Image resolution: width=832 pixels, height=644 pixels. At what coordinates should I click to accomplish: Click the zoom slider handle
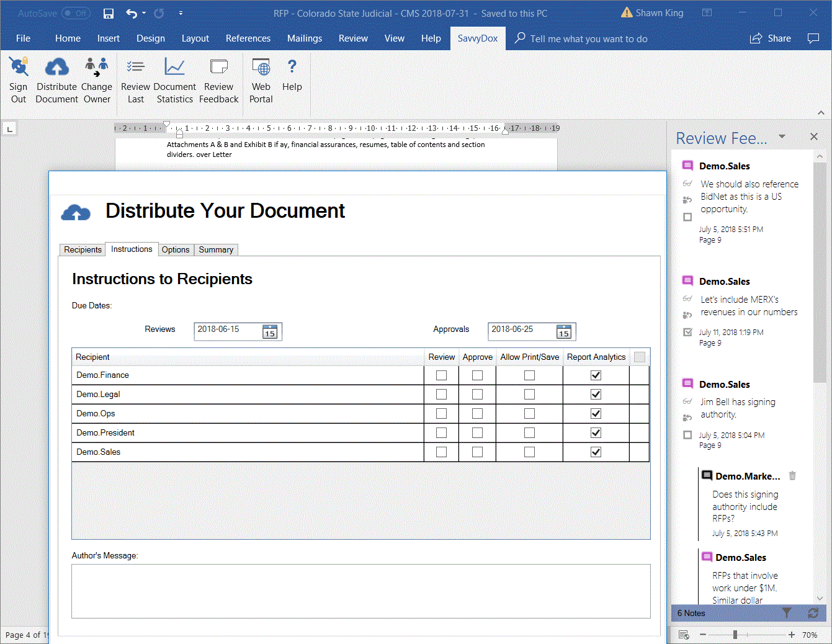735,635
